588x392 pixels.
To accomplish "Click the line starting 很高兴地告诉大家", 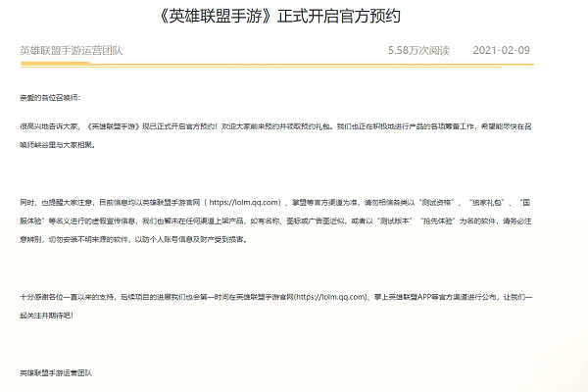I will (x=275, y=126).
